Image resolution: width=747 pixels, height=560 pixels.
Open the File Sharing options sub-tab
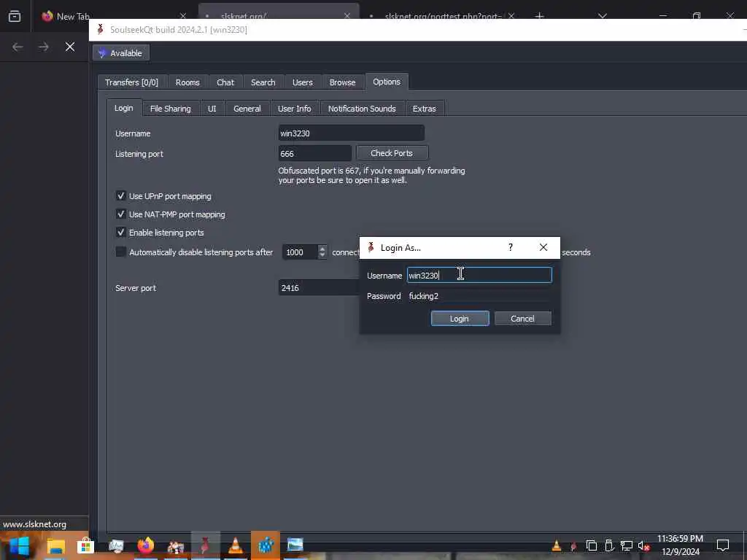point(171,109)
